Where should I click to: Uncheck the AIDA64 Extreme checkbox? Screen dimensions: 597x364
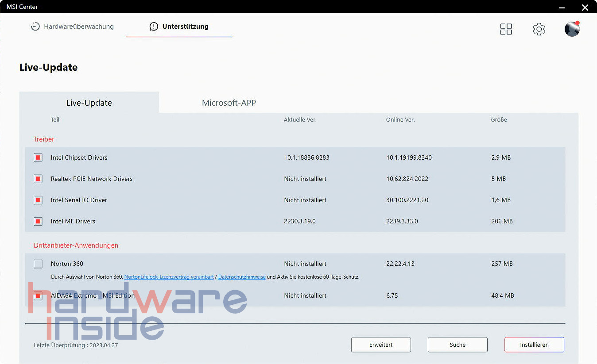(38, 295)
